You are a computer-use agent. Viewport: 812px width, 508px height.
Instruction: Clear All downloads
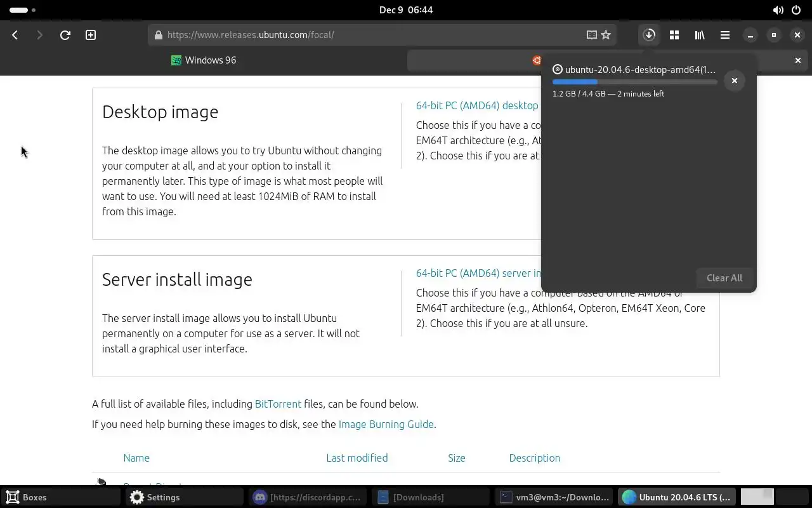click(724, 277)
